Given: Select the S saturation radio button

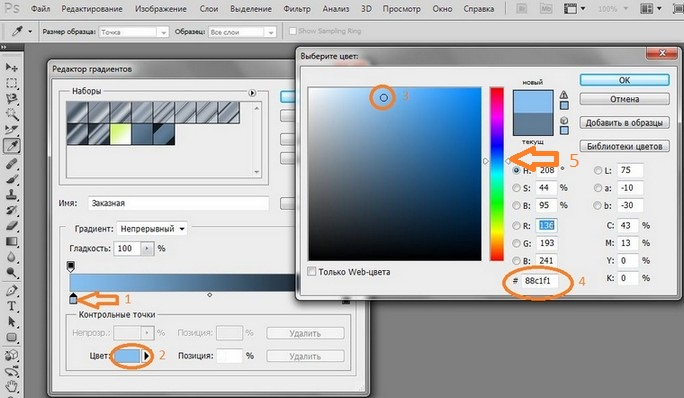Looking at the screenshot, I should (516, 188).
